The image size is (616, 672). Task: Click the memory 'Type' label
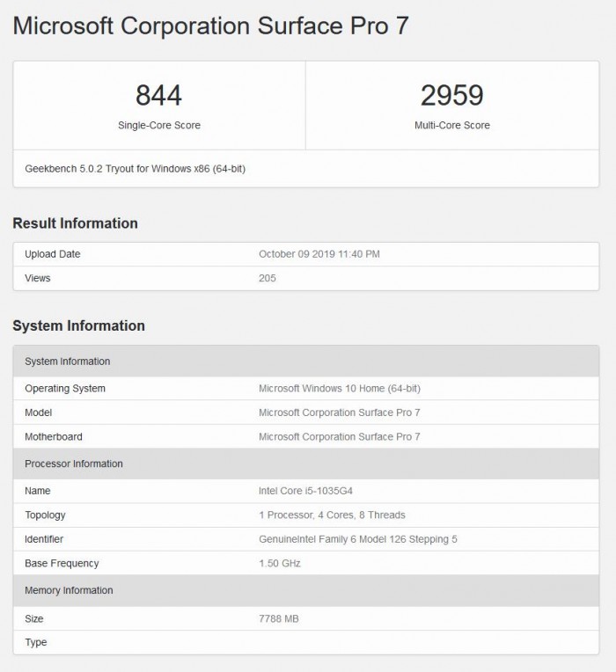pos(35,642)
